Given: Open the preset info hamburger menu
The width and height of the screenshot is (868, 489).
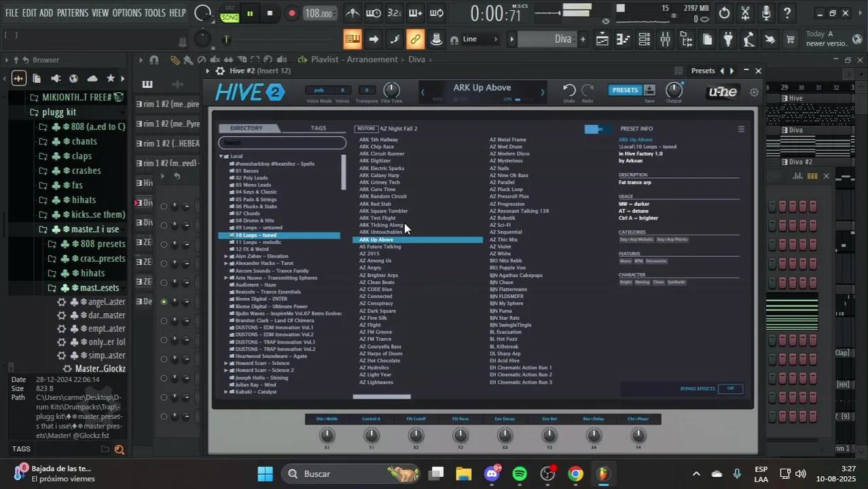Looking at the screenshot, I should pos(741,129).
